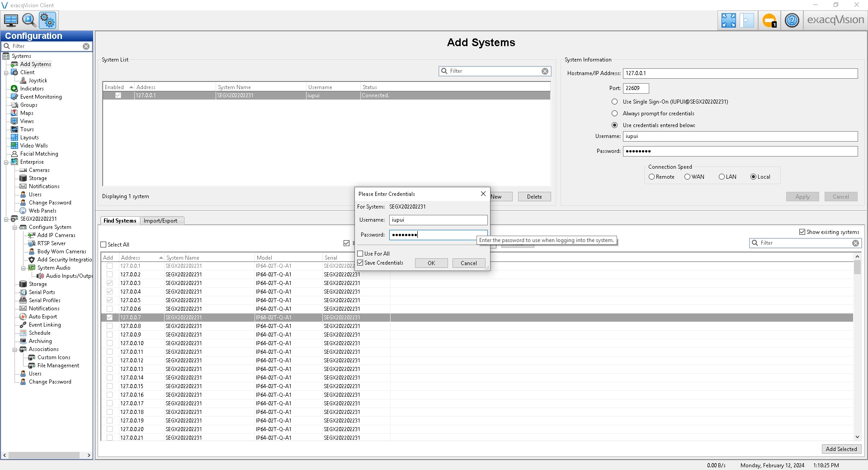Click the Delete system button
This screenshot has width=868, height=470.
coord(534,197)
